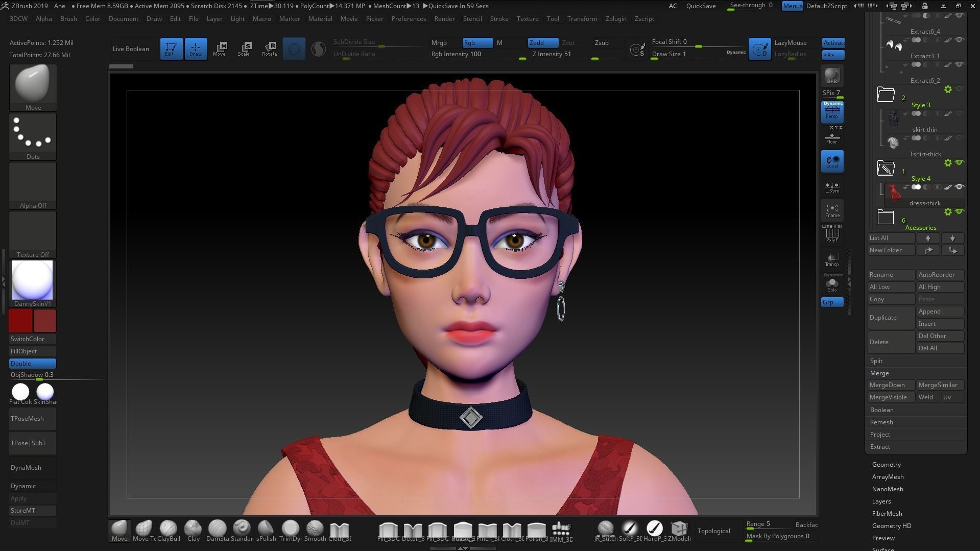This screenshot has width=980, height=551.
Task: Select the JR_Stitch brush
Action: (606, 531)
